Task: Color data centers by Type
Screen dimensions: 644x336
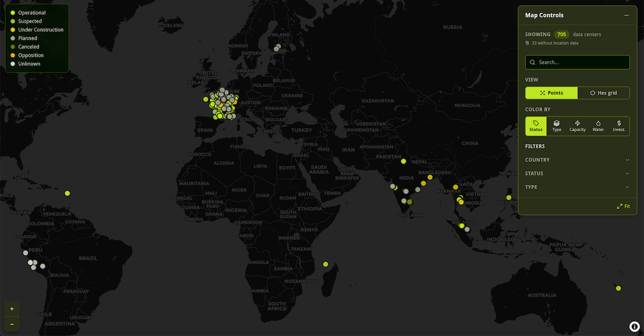Action: (557, 126)
